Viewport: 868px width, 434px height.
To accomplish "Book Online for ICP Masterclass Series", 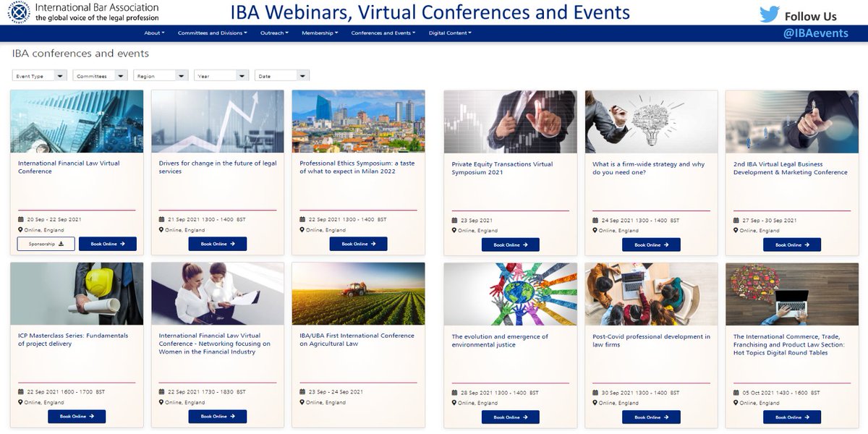I will coord(77,416).
